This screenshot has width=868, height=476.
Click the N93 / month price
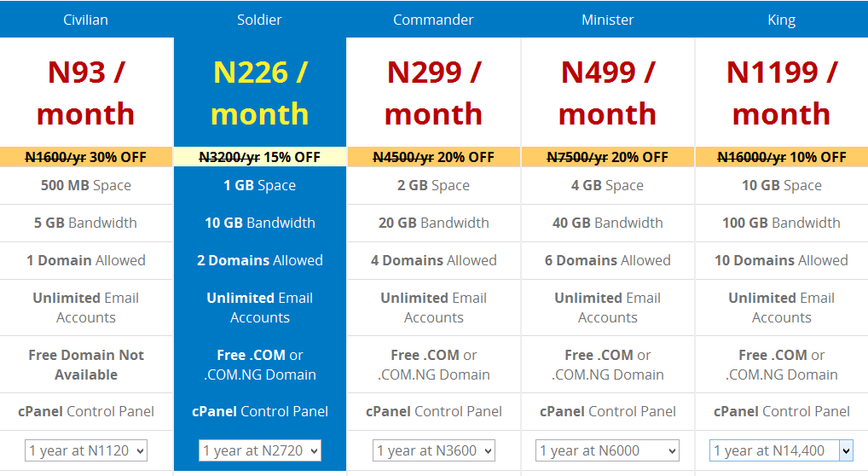(86, 93)
